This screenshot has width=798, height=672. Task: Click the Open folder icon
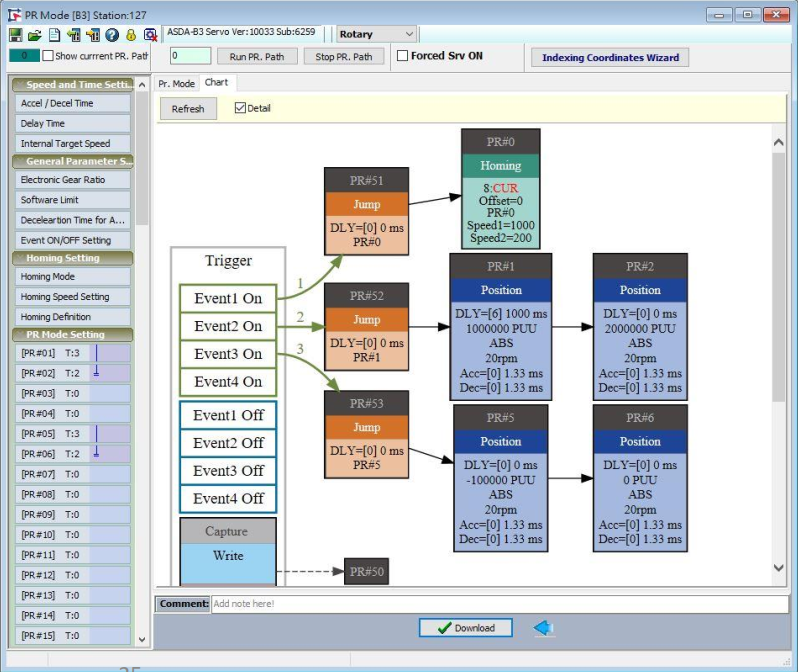pyautogui.click(x=34, y=35)
